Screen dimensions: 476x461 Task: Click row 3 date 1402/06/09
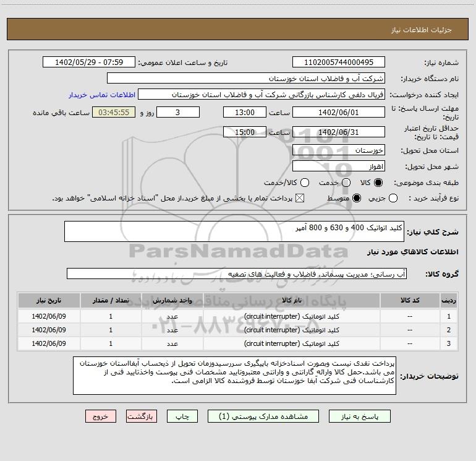tap(49, 343)
